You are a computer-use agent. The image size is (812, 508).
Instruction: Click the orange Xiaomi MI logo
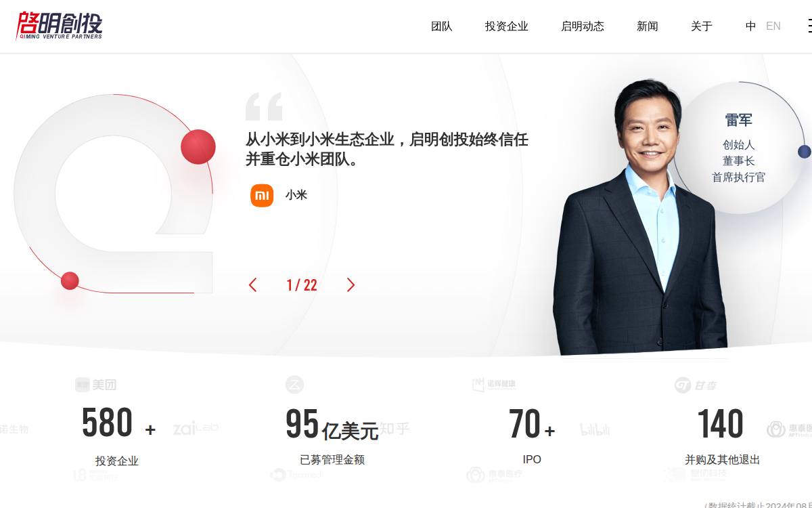[262, 195]
